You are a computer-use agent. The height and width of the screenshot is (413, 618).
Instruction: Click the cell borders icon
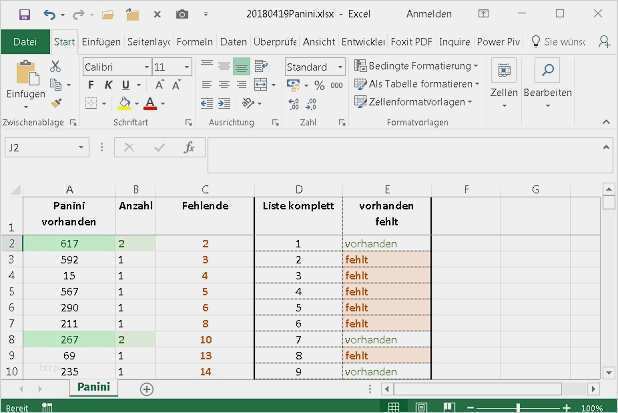click(91, 103)
